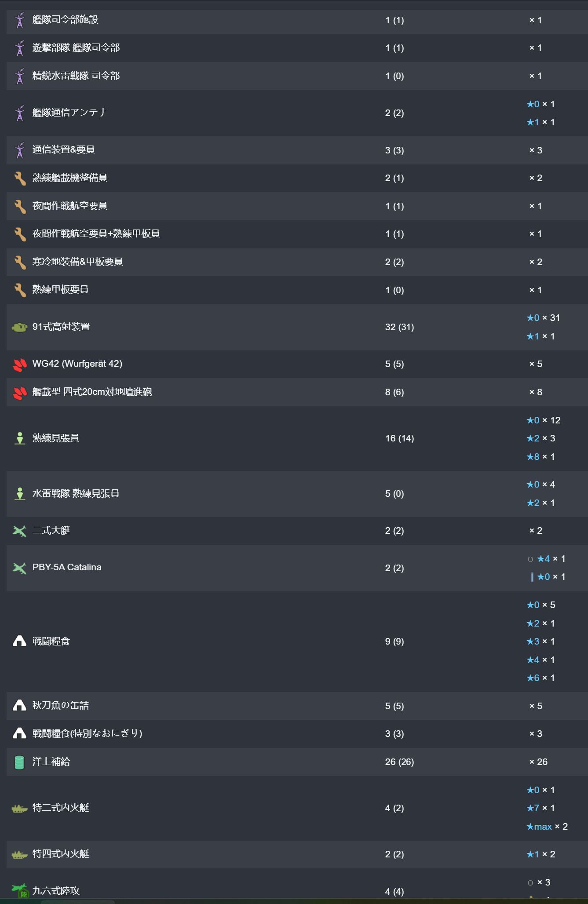Viewport: 588px width, 904px height.
Task: Click the 夜間作戦航空要員+熟練甲板員 row name
Action: (x=96, y=234)
